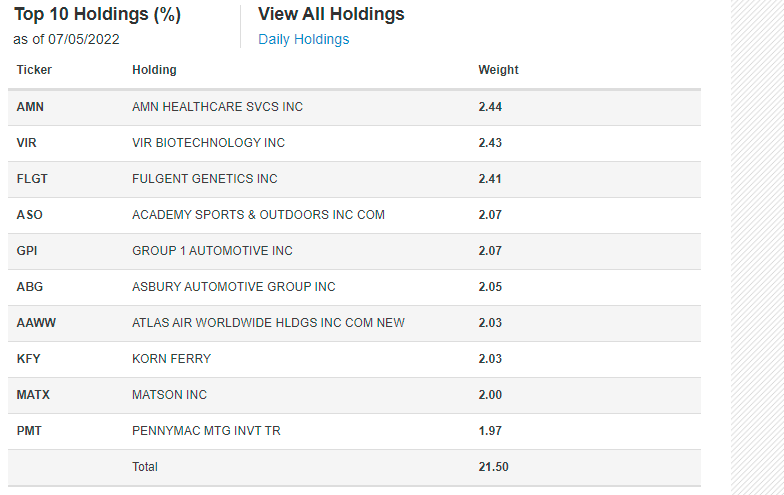This screenshot has width=784, height=495.
Task: Click the Total row label
Action: pos(145,467)
